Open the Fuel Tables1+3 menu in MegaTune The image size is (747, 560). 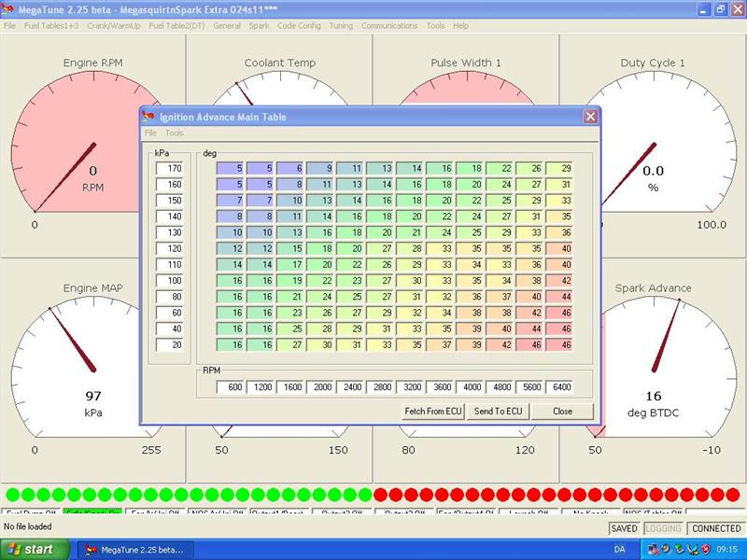point(51,26)
